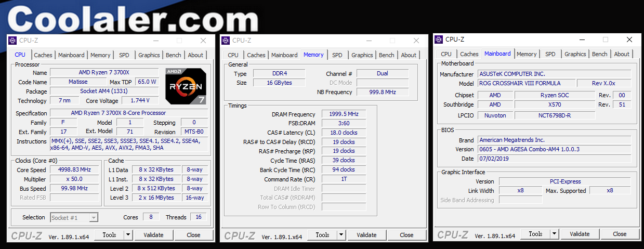The width and height of the screenshot is (644, 249).
Task: Minimize the rightmost CPU-Z Mainboard window
Action: tap(581, 40)
